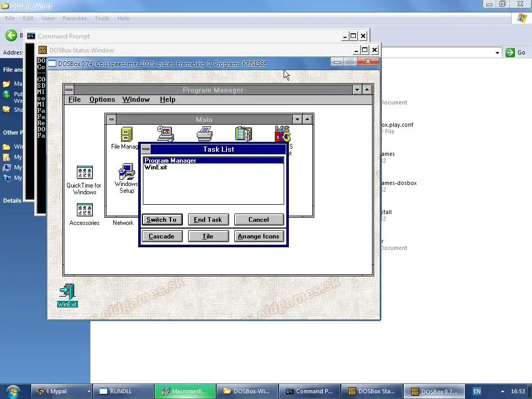Click the ames-dosbox folder entry
The height and width of the screenshot is (399, 532).
399,183
